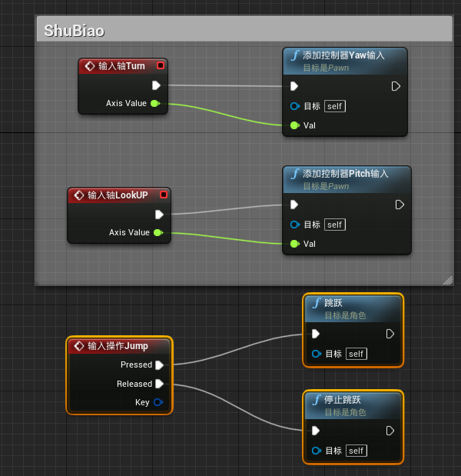The image size is (461, 476).
Task: Click function icon on 跳跃 node
Action: (x=317, y=303)
